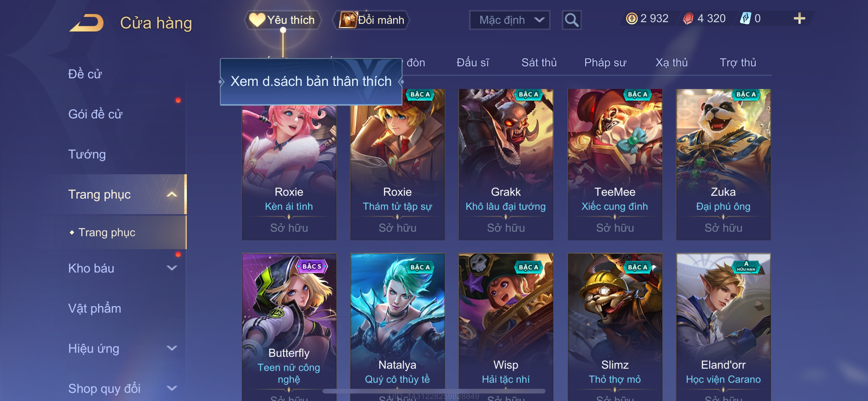The image size is (868, 401).
Task: Click the gold coin balance icon
Action: tap(631, 18)
